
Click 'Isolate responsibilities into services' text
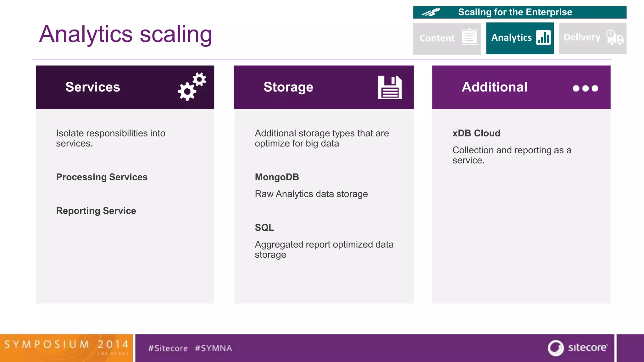111,138
